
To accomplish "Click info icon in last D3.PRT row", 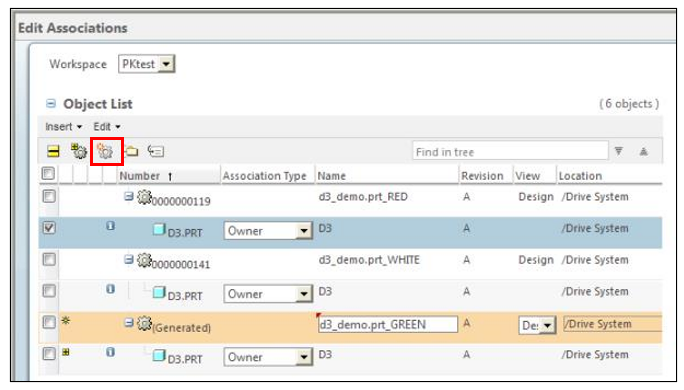I will pos(110,352).
